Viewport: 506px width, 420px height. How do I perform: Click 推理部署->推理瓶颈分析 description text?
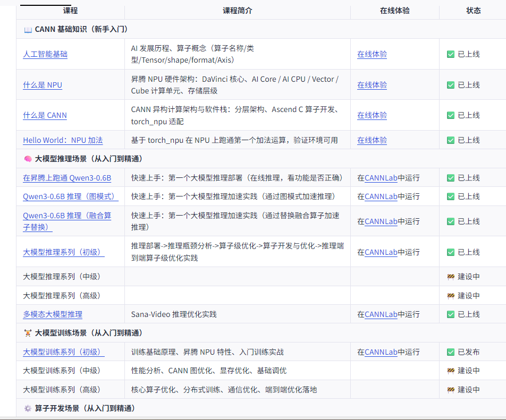(237, 252)
